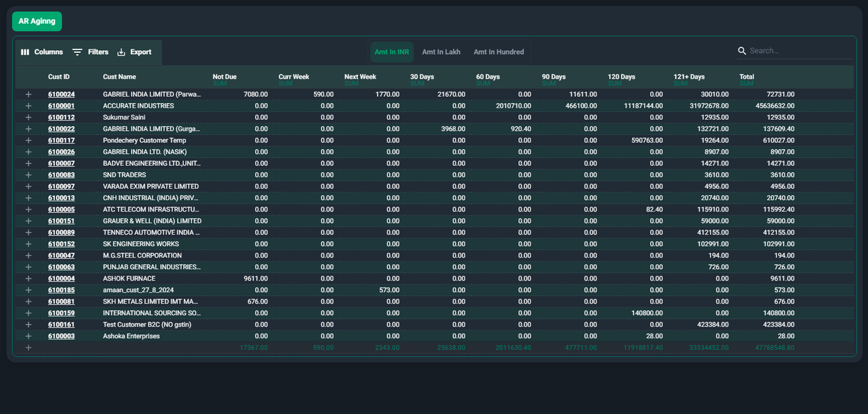This screenshot has width=868, height=414.
Task: Open customer ID 6100001 link
Action: 62,106
